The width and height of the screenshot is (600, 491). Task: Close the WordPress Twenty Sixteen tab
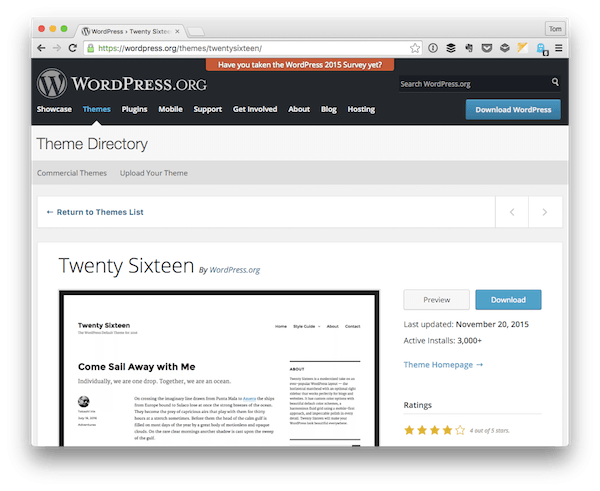177,31
